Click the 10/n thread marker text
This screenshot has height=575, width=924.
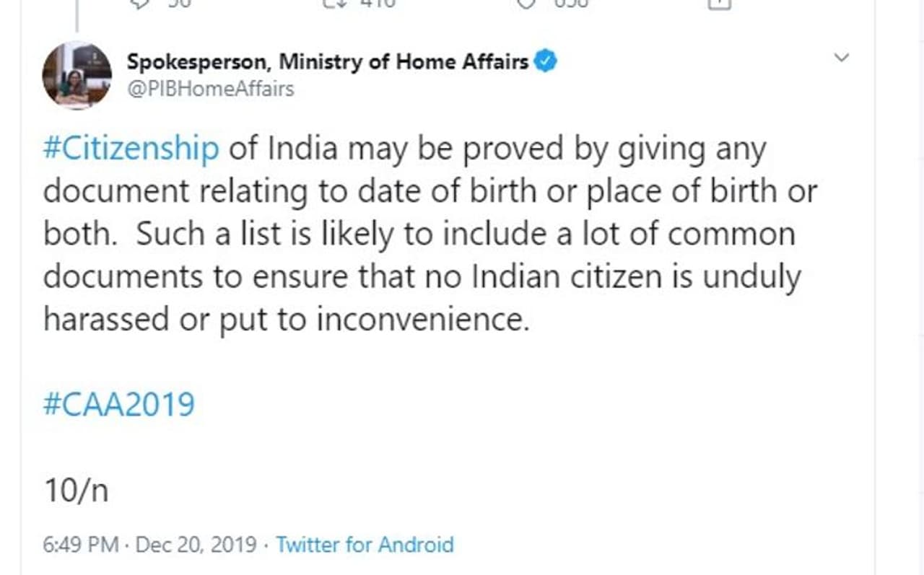tap(76, 491)
